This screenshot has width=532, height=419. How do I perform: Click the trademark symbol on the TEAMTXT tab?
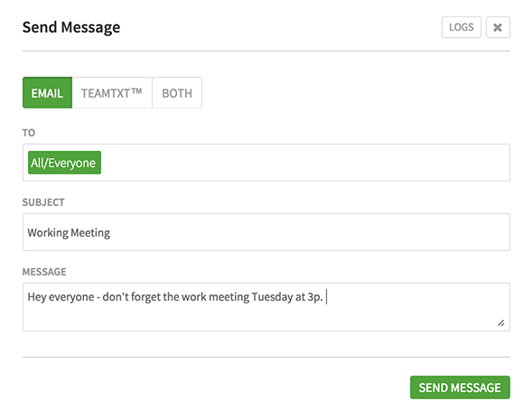coord(136,90)
